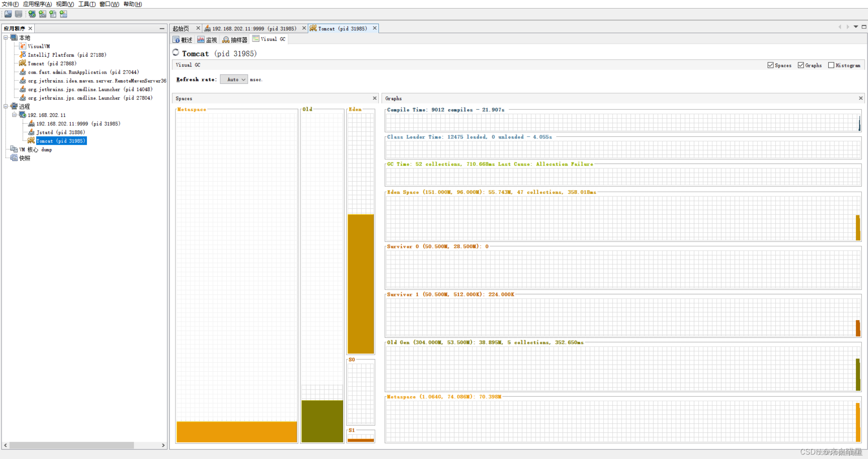
Task: Open the 监视 monitor tab
Action: click(x=207, y=40)
